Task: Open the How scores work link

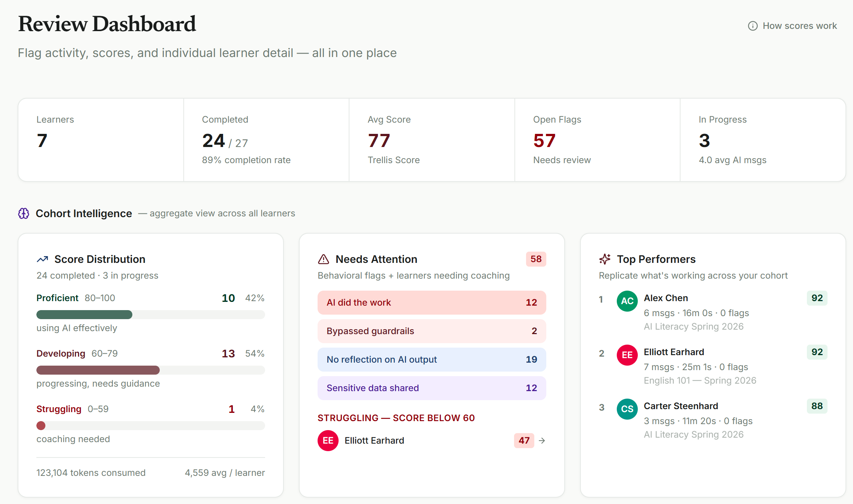Action: coord(799,26)
